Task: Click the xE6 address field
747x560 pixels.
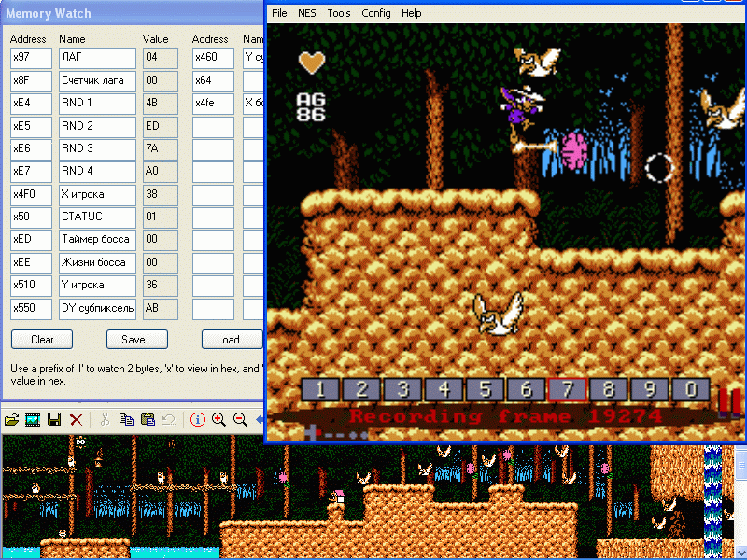Action: pos(31,149)
